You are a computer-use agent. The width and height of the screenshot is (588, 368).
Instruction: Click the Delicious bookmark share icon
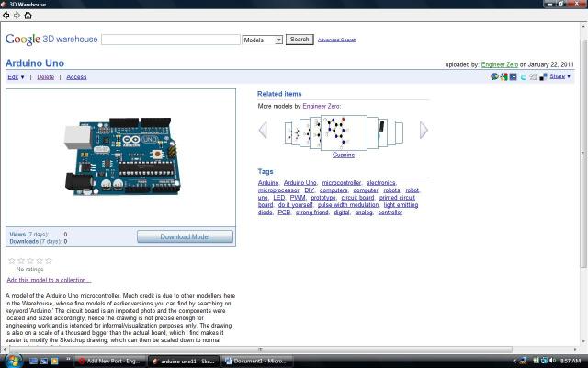[x=543, y=76]
